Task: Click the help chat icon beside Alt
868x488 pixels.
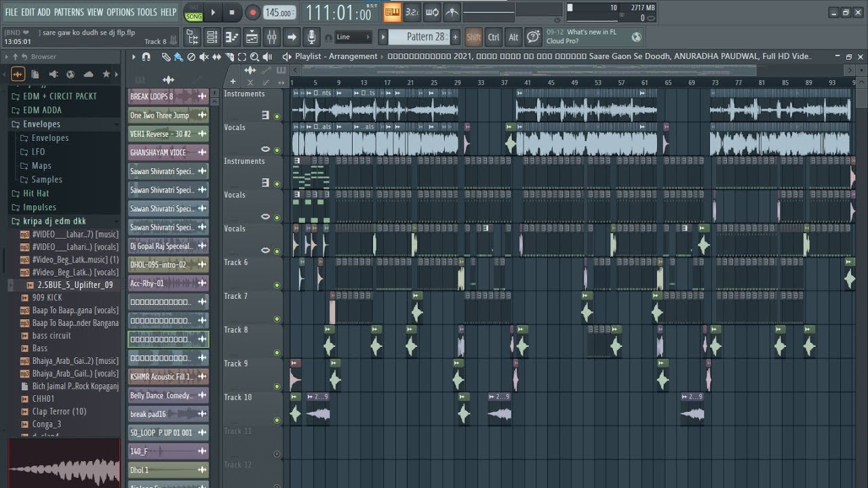Action: (x=534, y=37)
